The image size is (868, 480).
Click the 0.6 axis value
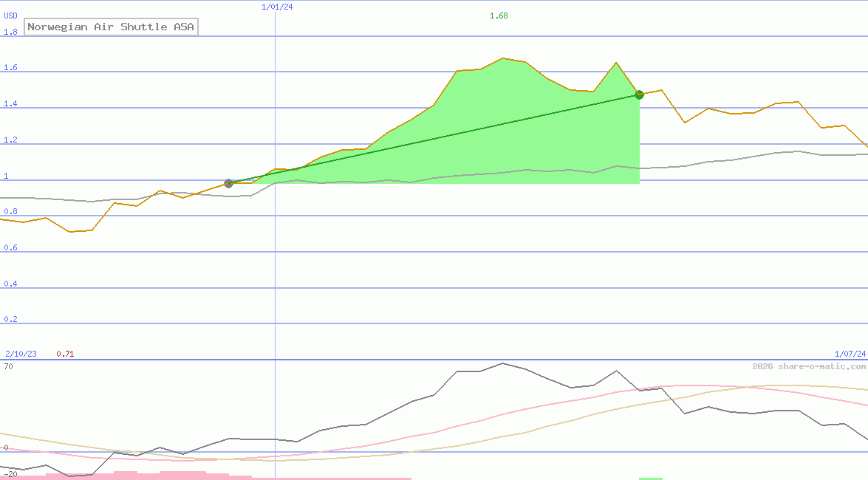pyautogui.click(x=10, y=247)
